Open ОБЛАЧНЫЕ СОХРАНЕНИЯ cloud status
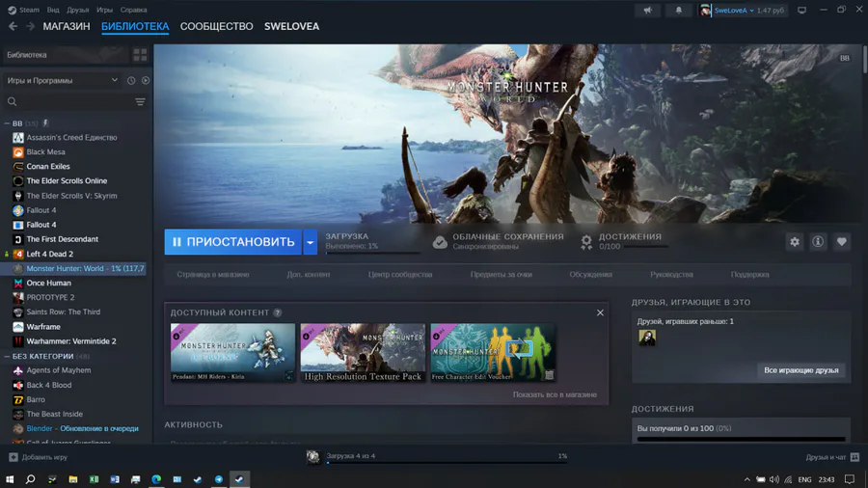Viewport: 868px width, 488px height. [499, 241]
